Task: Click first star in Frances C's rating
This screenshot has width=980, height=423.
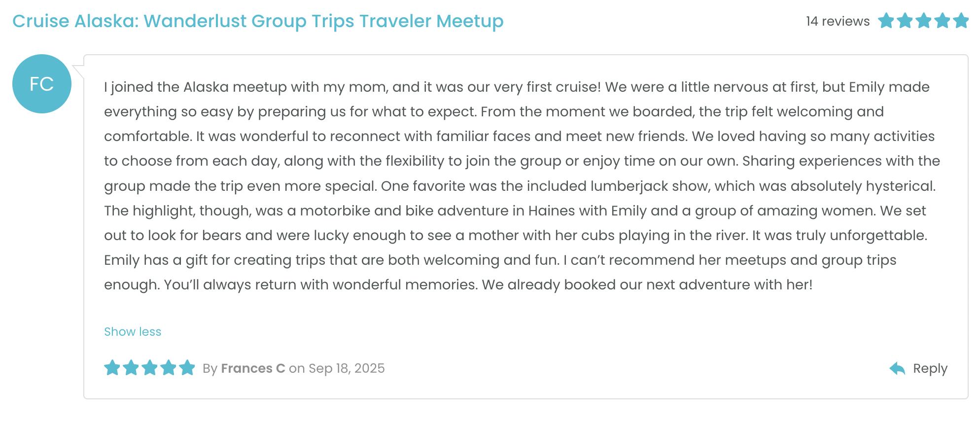Action: coord(112,368)
